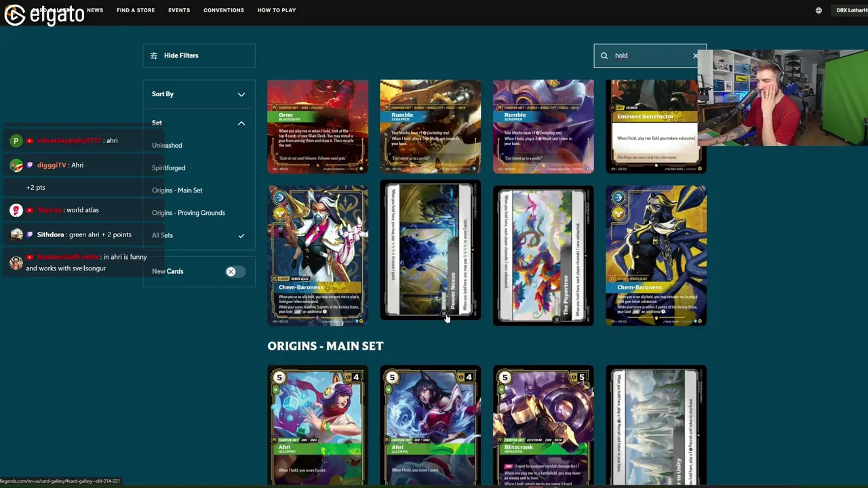Open the Unity battlefield card
The height and width of the screenshot is (488, 868).
[656, 426]
